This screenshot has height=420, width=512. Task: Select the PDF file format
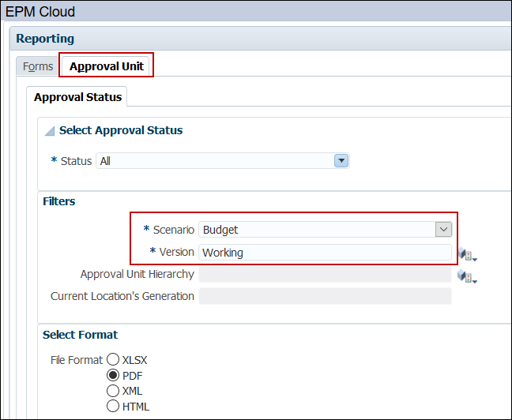pos(113,375)
